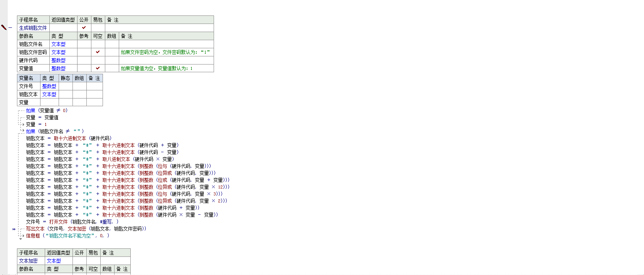Screen dimensions: 644x275
Task: Click 整数型 type link for 硬件代码
Action: [x=58, y=60]
